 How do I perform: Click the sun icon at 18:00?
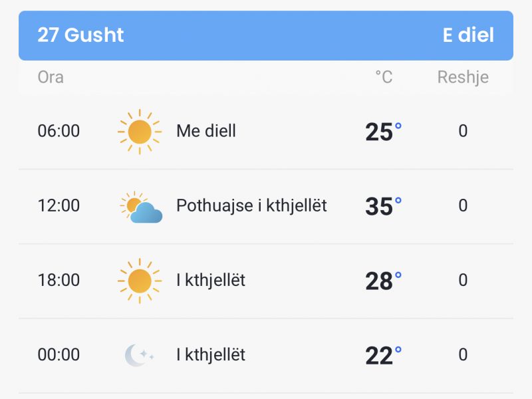click(x=140, y=281)
